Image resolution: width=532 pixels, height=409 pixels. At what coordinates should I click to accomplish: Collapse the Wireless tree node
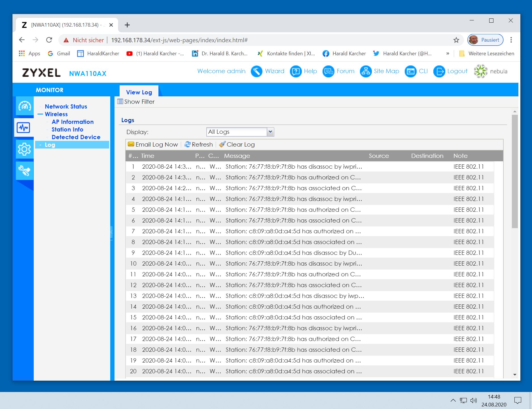[40, 114]
